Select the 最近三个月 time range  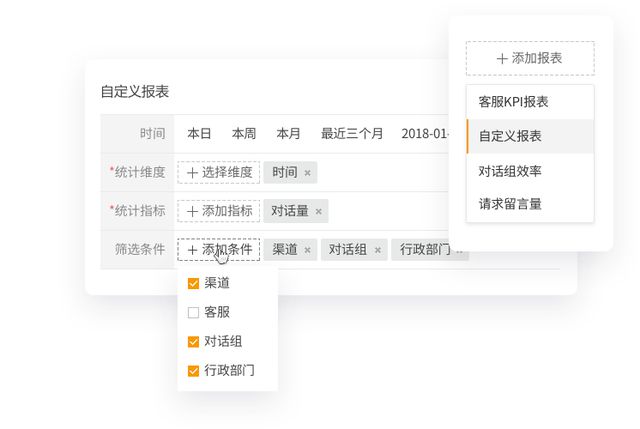(352, 134)
